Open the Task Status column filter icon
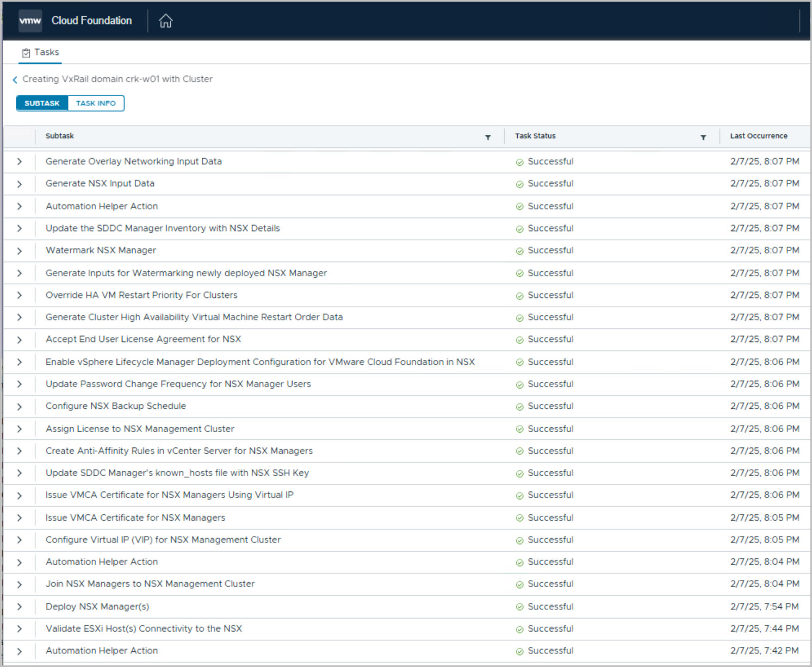The image size is (812, 667). (703, 137)
